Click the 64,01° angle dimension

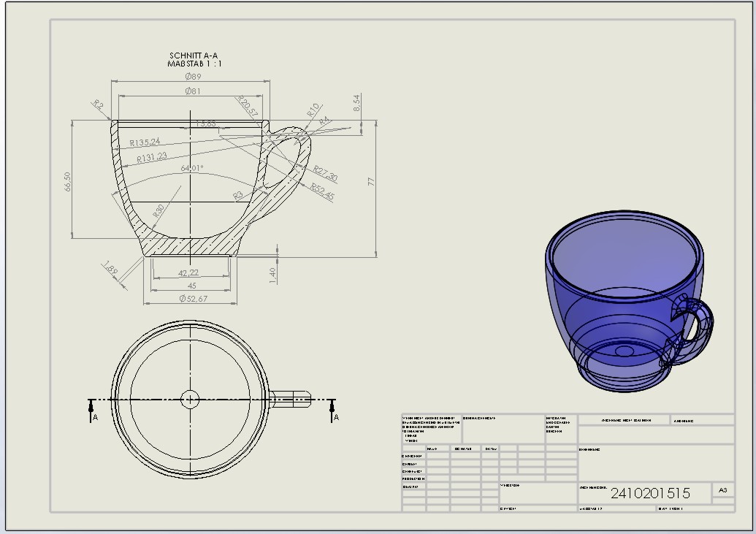[x=192, y=168]
